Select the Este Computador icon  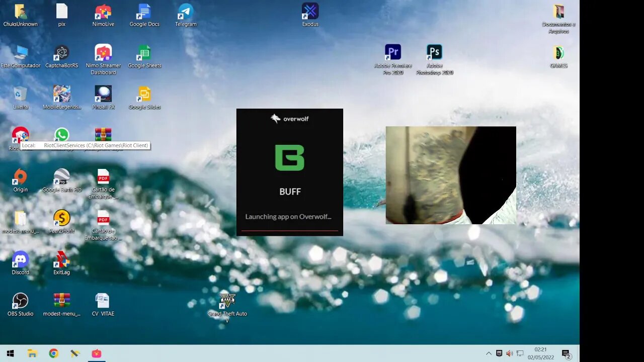coord(21,56)
